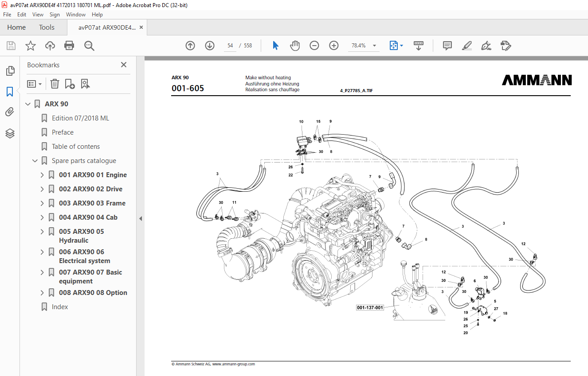This screenshot has height=376, width=588.
Task: Select the 004 ARX90 04 Cab bookmark text
Action: click(88, 217)
